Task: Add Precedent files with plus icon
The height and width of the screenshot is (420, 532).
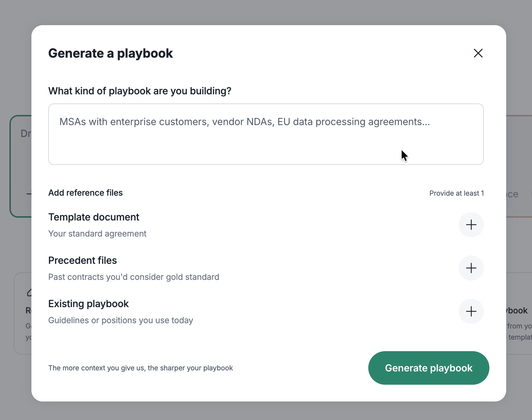Action: tap(471, 268)
